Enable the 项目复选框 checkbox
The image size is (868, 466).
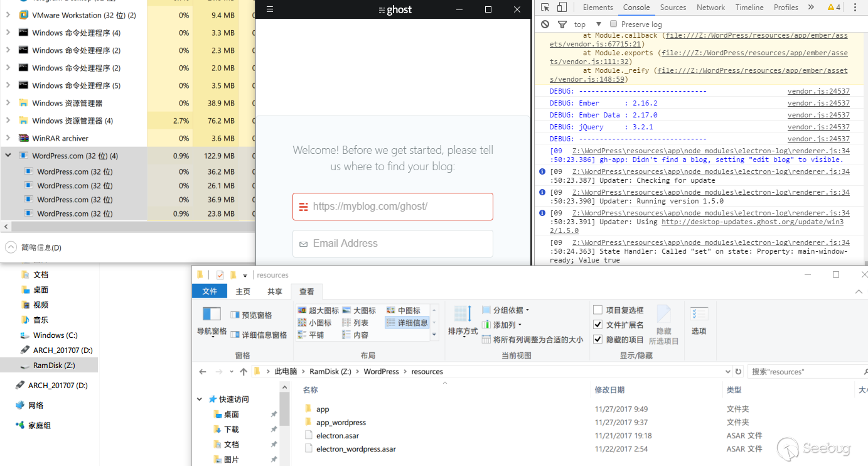click(x=598, y=310)
